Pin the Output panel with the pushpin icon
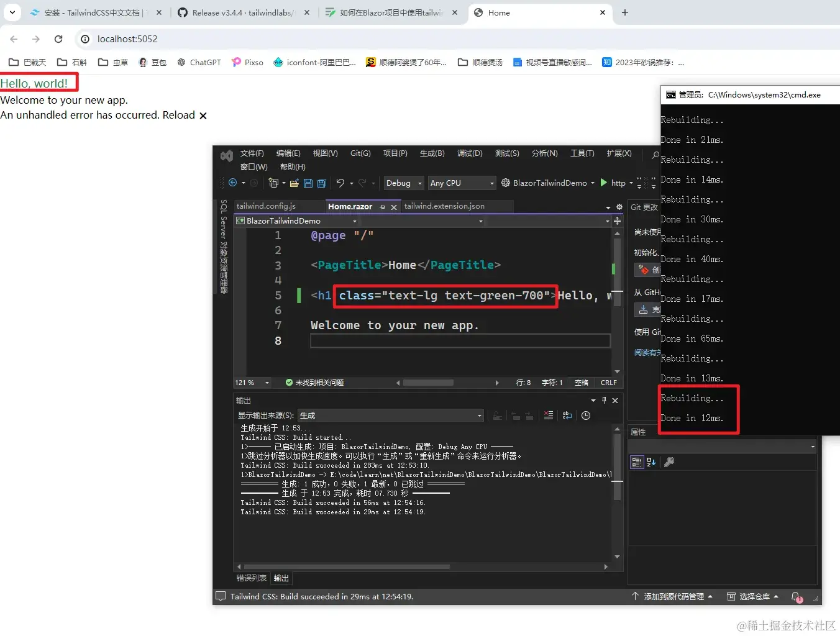Screen dimensions: 840x636 point(604,401)
